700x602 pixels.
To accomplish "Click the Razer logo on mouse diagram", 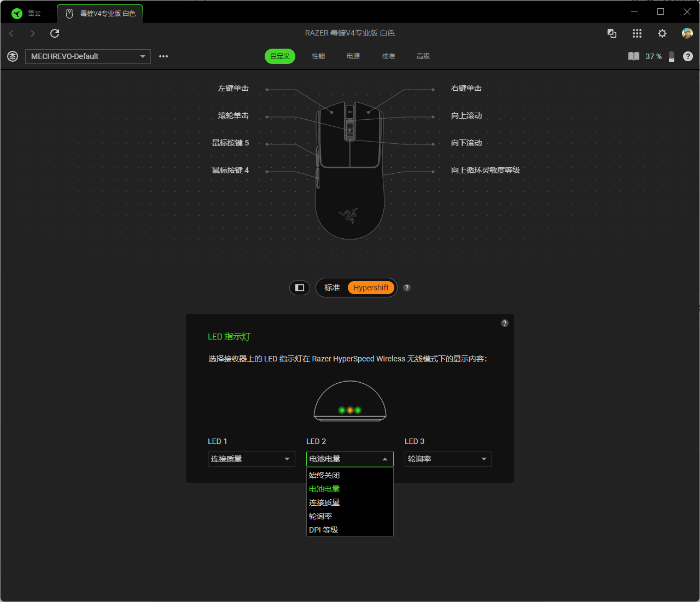I will (x=348, y=215).
